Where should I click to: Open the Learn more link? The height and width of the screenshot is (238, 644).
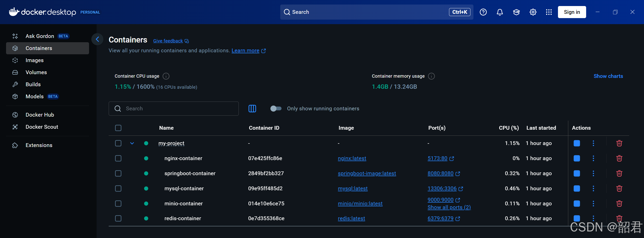coord(245,51)
